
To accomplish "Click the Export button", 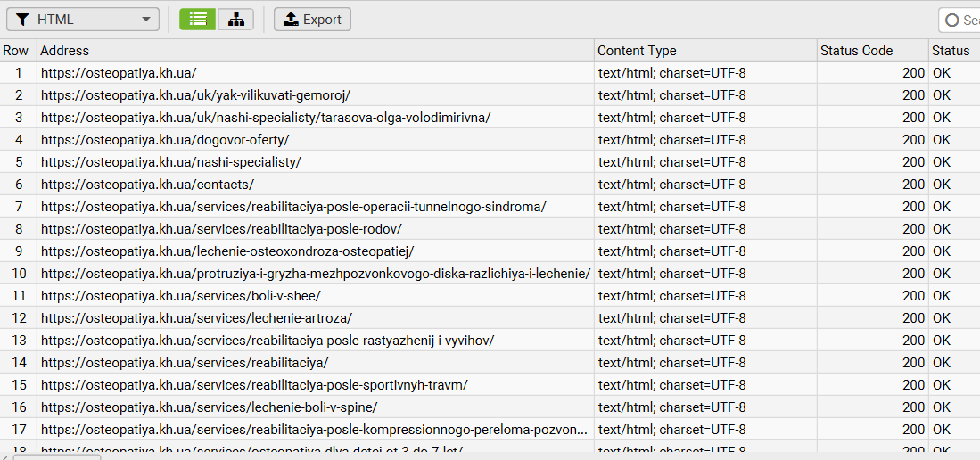I will (x=312, y=20).
